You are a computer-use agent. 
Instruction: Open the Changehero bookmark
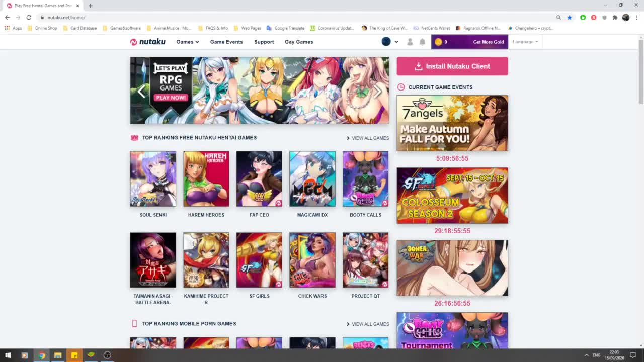point(531,28)
